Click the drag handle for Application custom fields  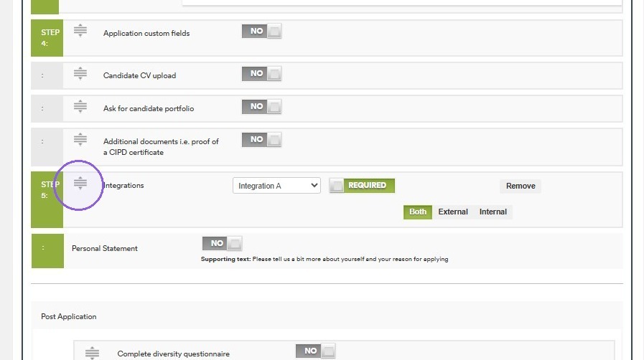[x=80, y=30]
